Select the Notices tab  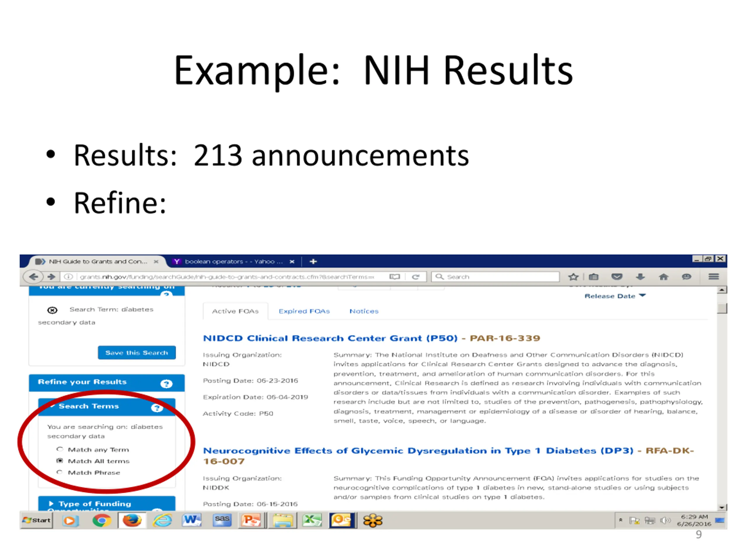[364, 311]
